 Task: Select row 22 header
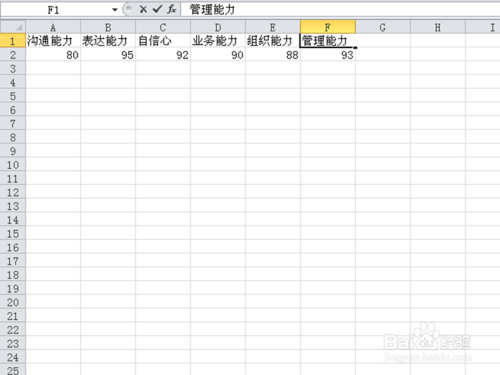pos(13,330)
